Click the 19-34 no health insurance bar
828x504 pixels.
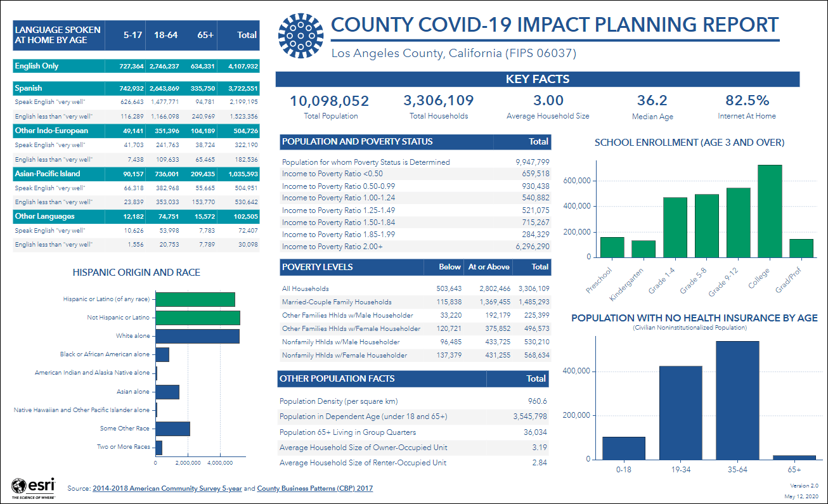point(681,413)
